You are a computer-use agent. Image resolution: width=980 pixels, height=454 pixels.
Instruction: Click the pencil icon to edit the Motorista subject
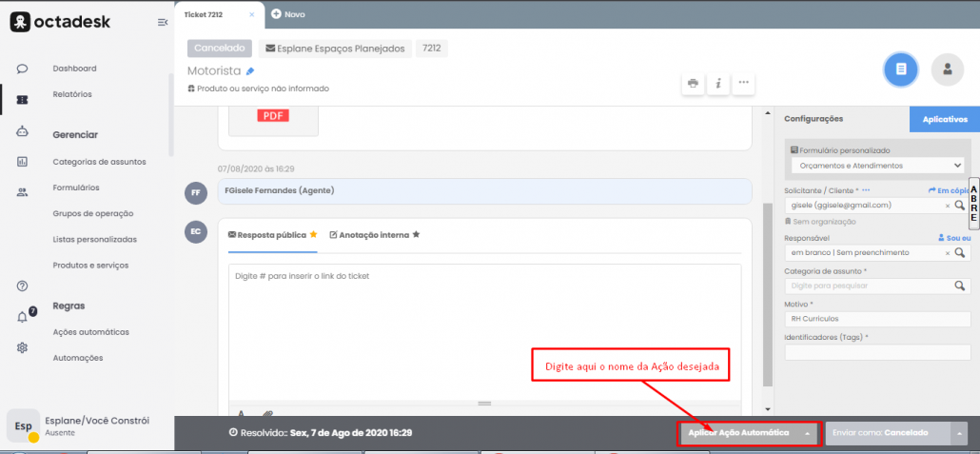tap(250, 71)
